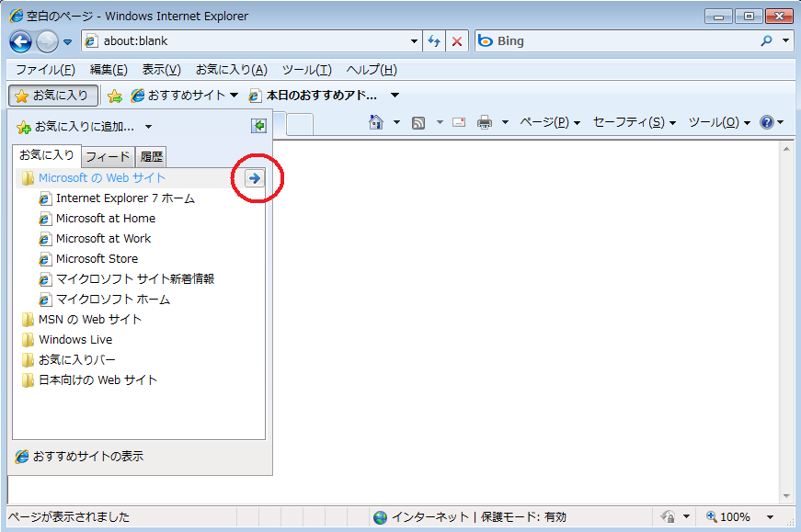Click the add to favorites bar star icon

pyautogui.click(x=115, y=96)
